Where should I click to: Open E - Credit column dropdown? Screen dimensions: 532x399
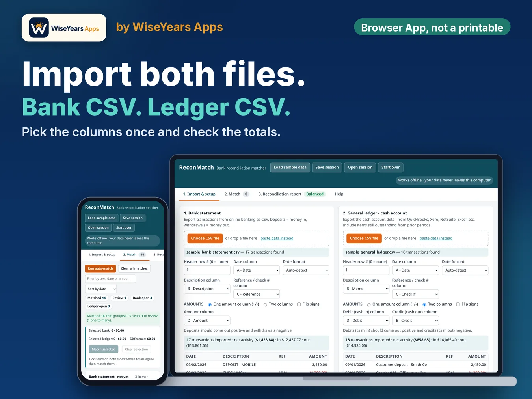tap(416, 321)
